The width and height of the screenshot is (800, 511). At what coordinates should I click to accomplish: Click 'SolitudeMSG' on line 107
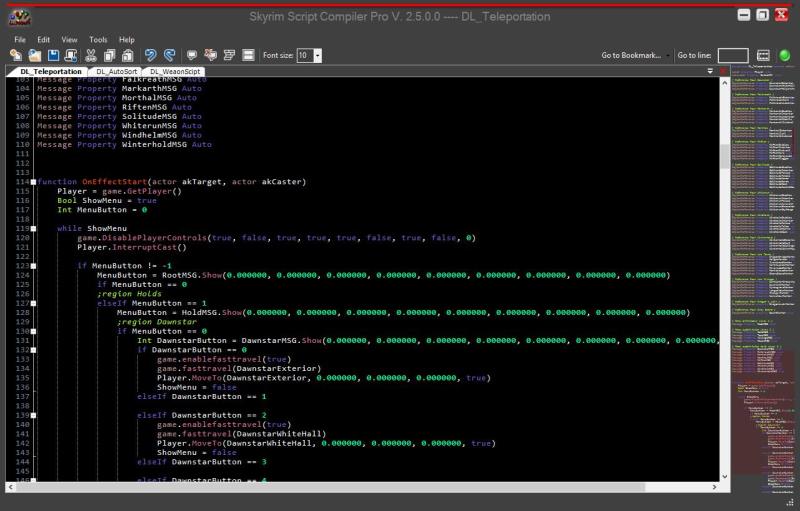point(149,116)
